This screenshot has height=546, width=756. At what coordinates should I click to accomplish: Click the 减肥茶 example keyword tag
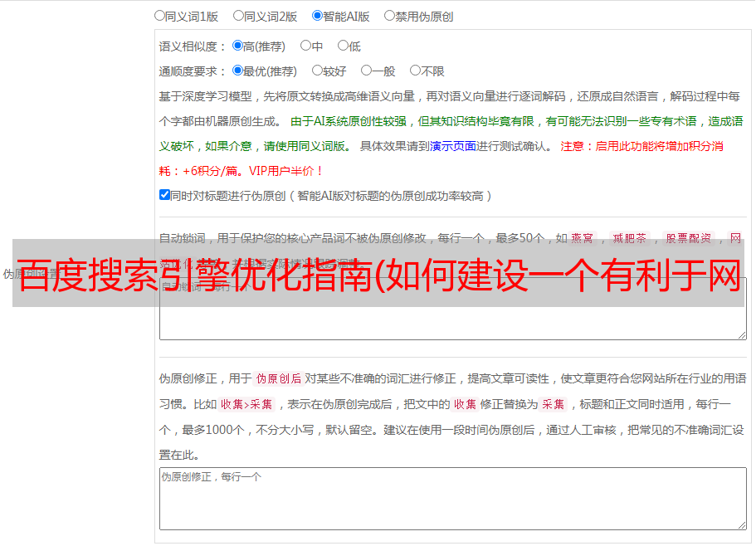coord(629,238)
